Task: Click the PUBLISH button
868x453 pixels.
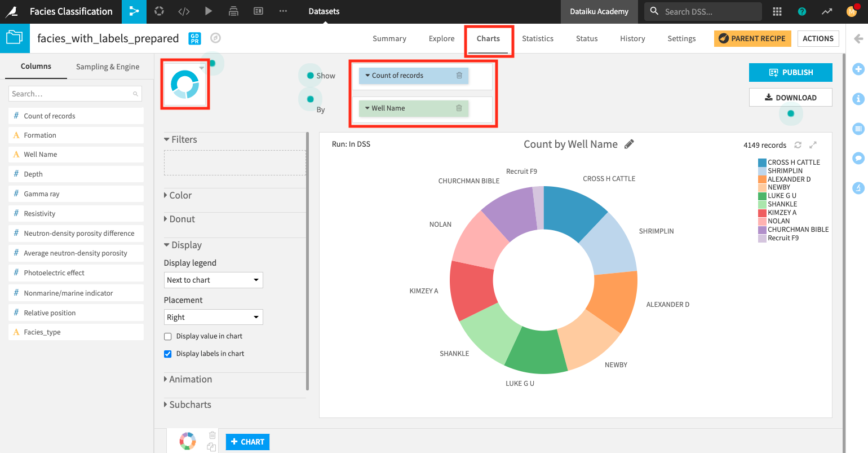Action: point(790,72)
